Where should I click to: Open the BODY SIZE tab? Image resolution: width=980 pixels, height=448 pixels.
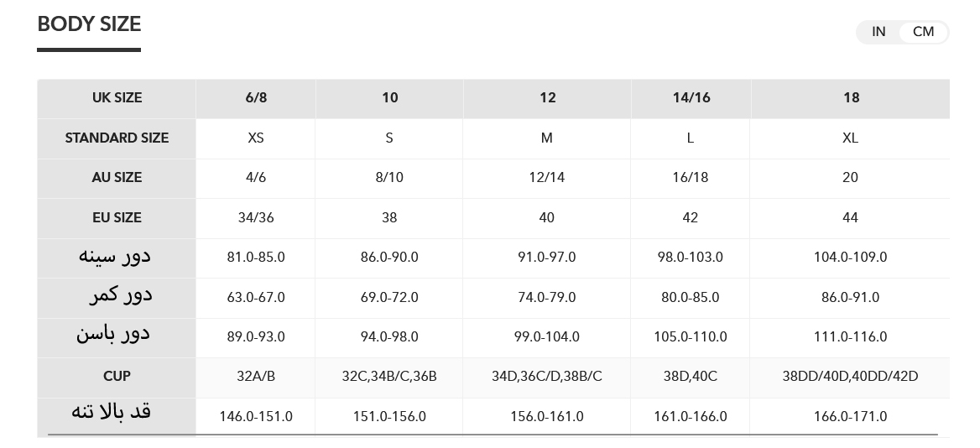click(89, 24)
